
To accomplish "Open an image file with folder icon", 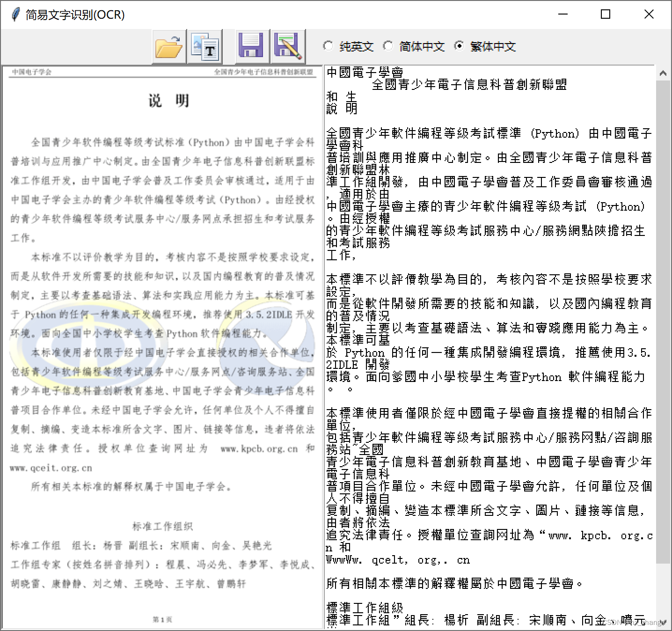I will pos(169,46).
